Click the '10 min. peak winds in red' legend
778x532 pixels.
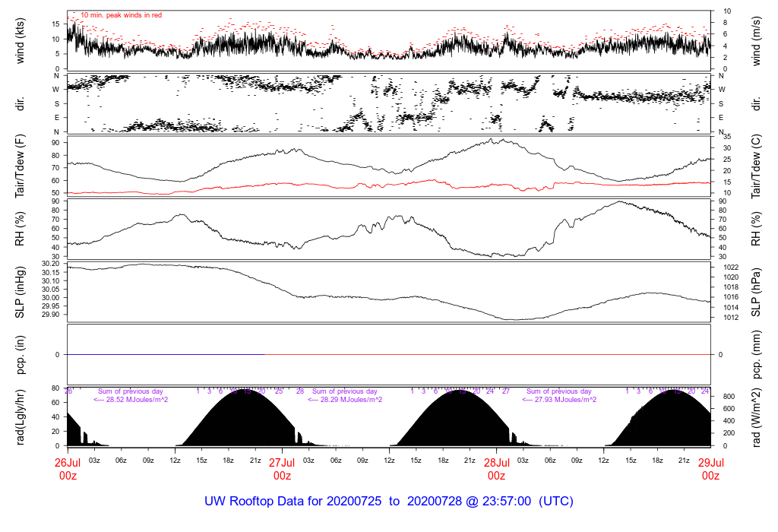(x=121, y=15)
